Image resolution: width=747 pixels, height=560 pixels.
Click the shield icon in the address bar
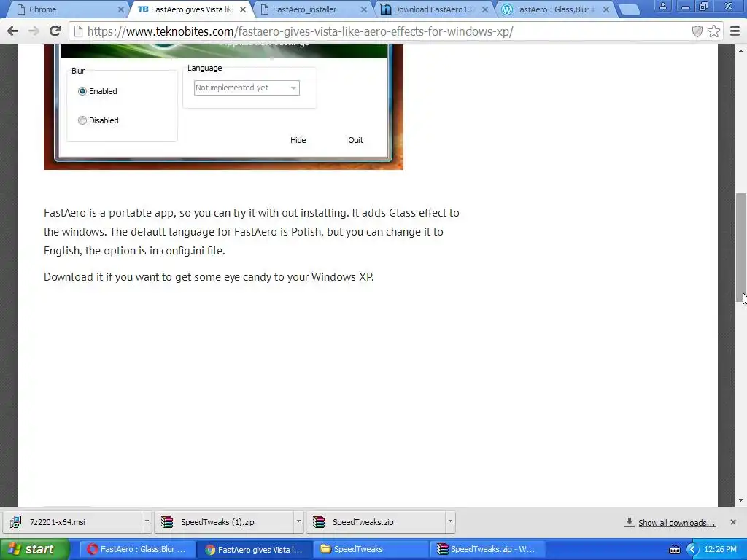[697, 31]
